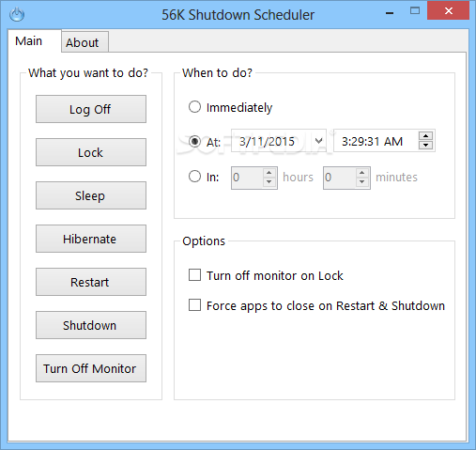
Task: Click the Turn Off Monitor button
Action: (x=91, y=368)
